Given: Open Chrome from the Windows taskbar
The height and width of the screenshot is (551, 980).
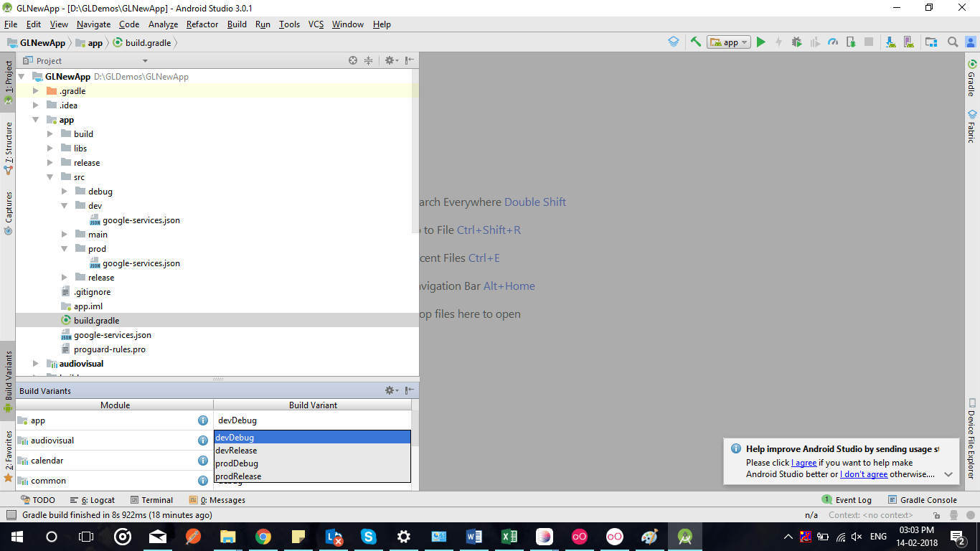Looking at the screenshot, I should pos(263,537).
